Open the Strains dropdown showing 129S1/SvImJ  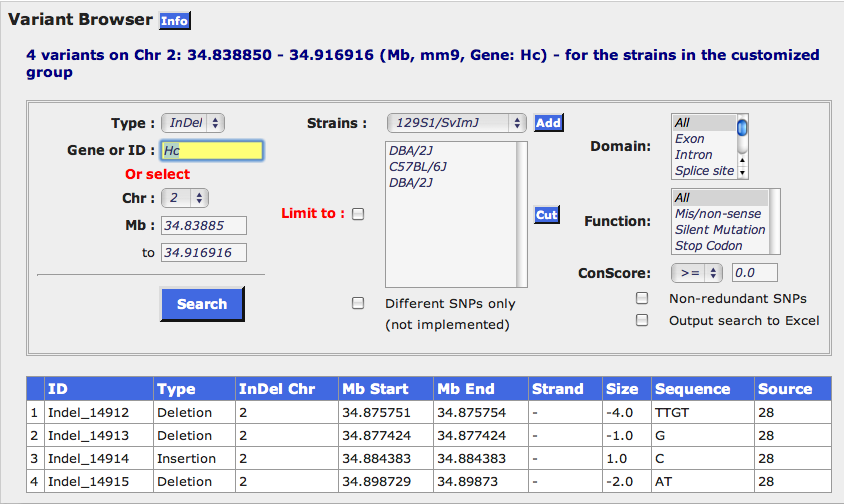click(456, 123)
